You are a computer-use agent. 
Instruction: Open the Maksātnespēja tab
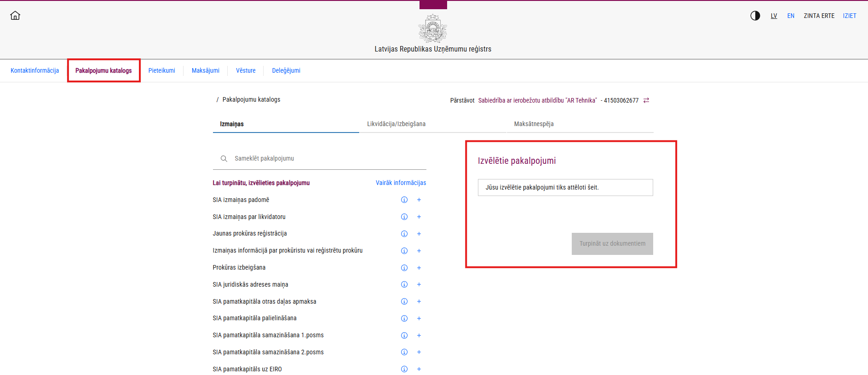(534, 124)
